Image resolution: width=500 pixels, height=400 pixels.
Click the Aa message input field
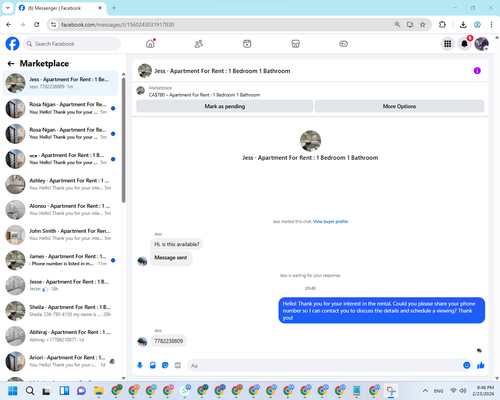click(x=325, y=366)
